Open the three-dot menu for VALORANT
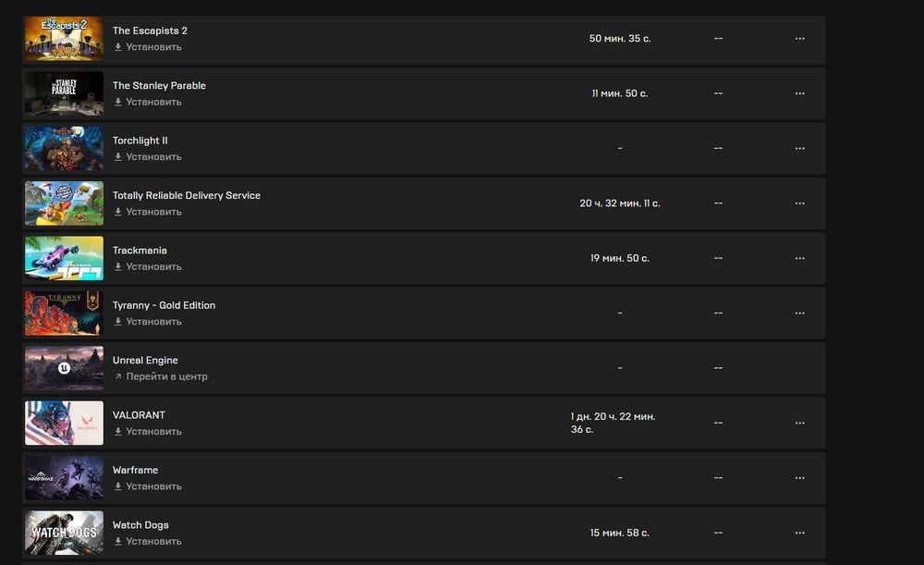Image resolution: width=924 pixels, height=565 pixels. pos(799,423)
